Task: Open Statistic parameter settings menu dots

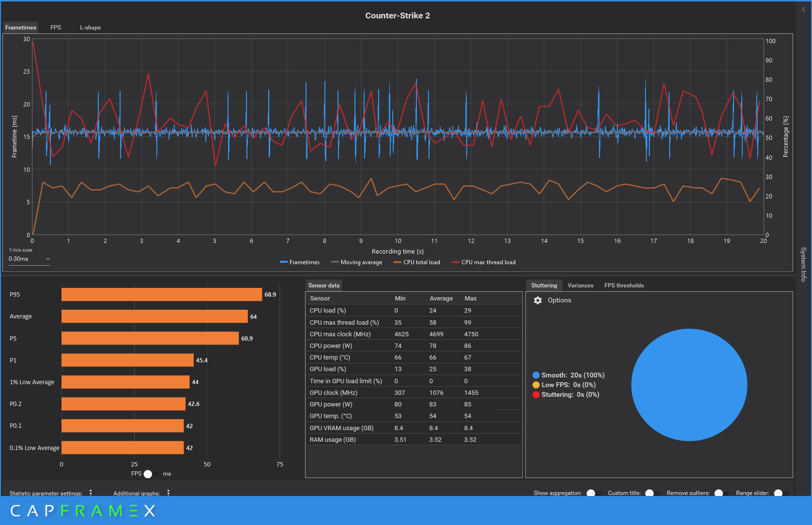Action: [x=91, y=493]
